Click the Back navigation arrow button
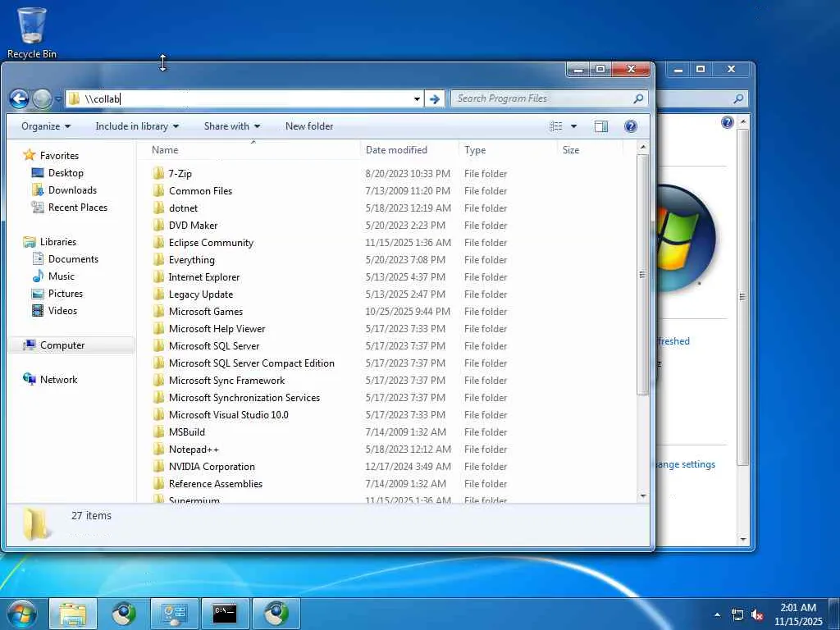The image size is (840, 630). point(20,98)
